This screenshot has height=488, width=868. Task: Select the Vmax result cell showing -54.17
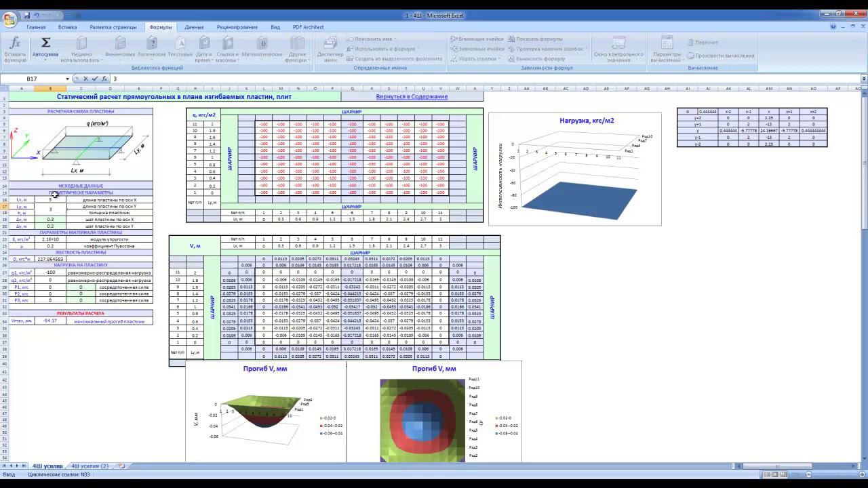click(50, 321)
